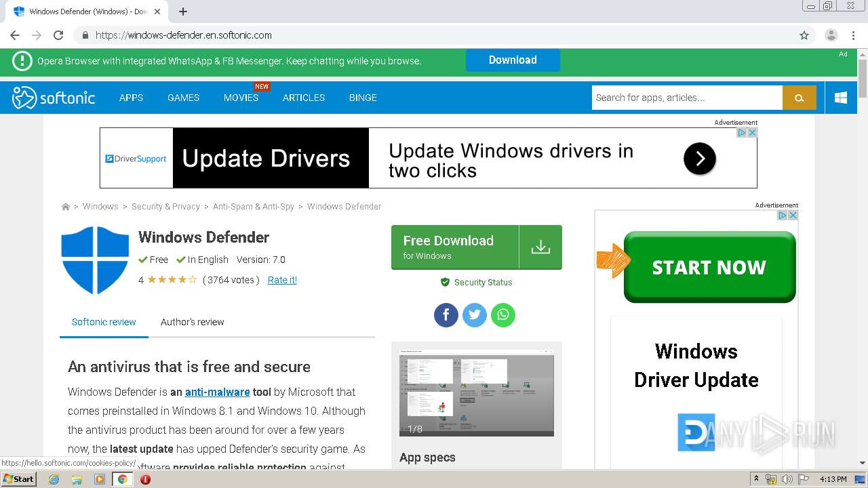868x488 pixels.
Task: Reload the page
Action: [x=58, y=35]
